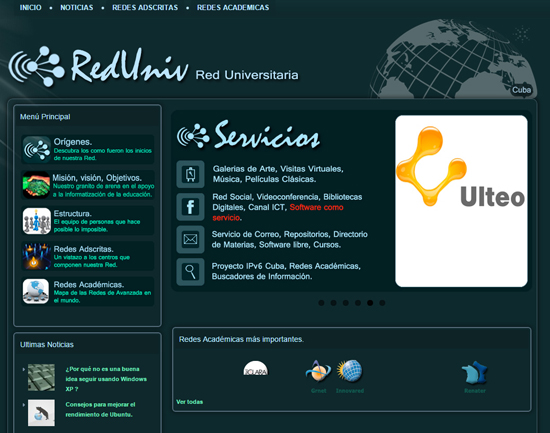Click the CLARA network logo
The width and height of the screenshot is (550, 433).
click(x=256, y=368)
